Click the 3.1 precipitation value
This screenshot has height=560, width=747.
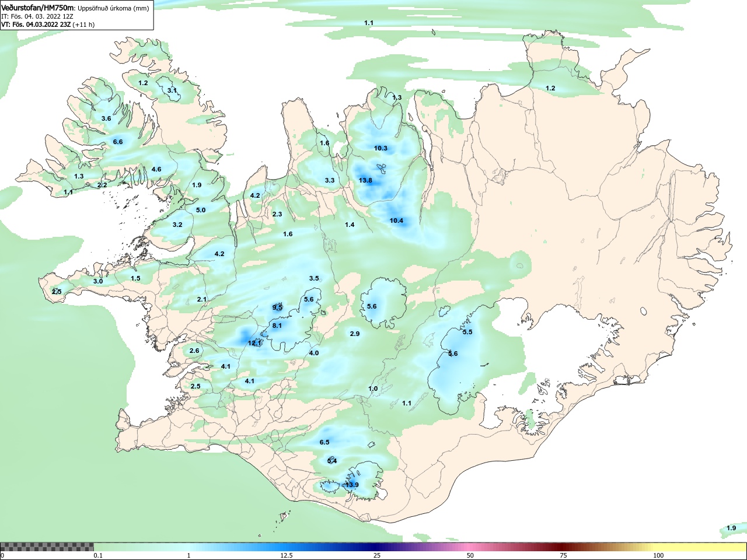coord(172,90)
